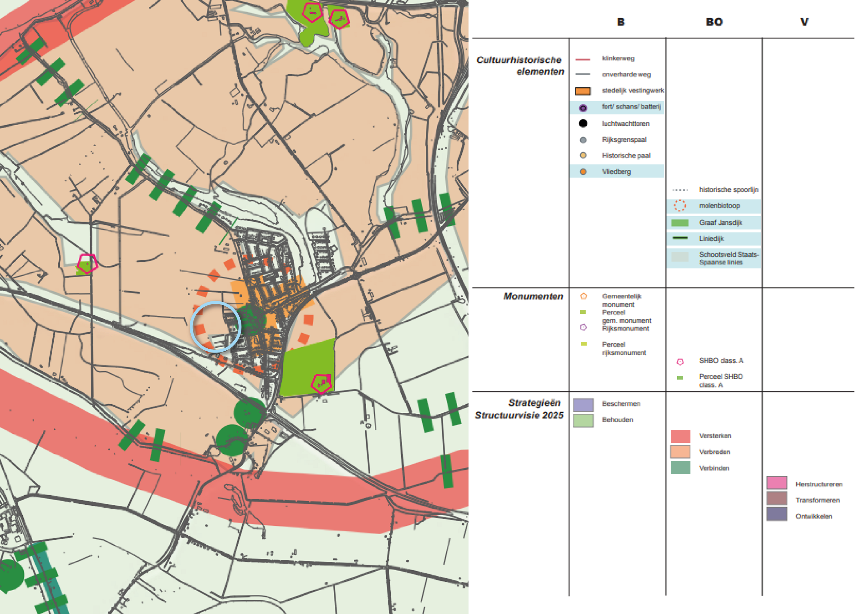Click the Strategieën Structuurvisie 2025 heading

[x=520, y=409]
